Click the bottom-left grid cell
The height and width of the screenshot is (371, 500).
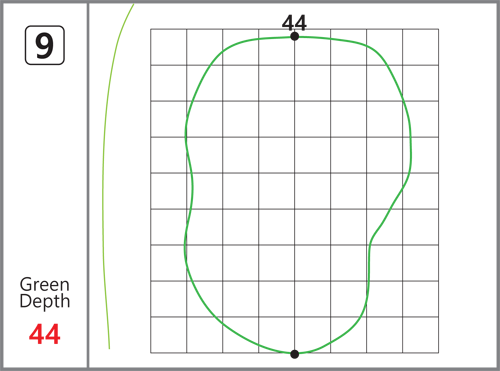[168, 335]
